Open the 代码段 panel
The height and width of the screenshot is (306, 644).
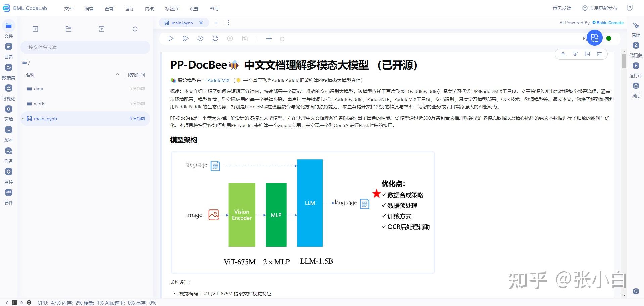click(x=636, y=45)
